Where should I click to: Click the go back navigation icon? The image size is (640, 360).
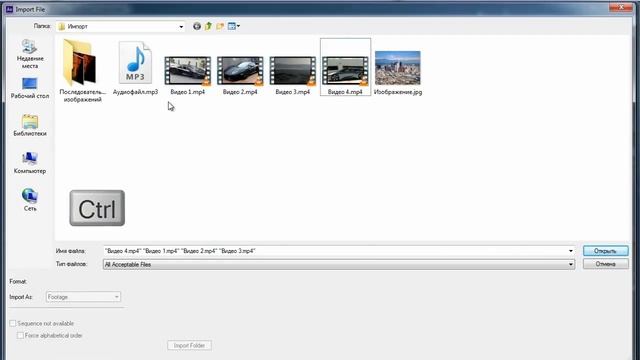coord(197,26)
